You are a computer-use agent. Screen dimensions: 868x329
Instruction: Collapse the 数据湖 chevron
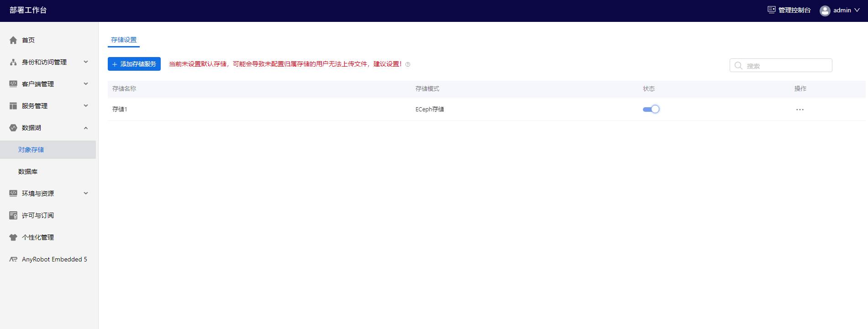[86, 128]
